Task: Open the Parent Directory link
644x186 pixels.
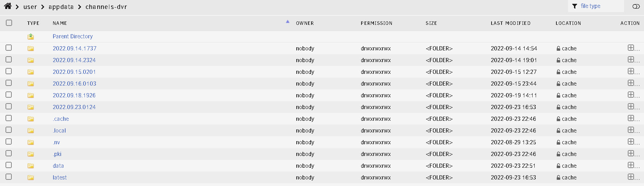Action: 73,37
